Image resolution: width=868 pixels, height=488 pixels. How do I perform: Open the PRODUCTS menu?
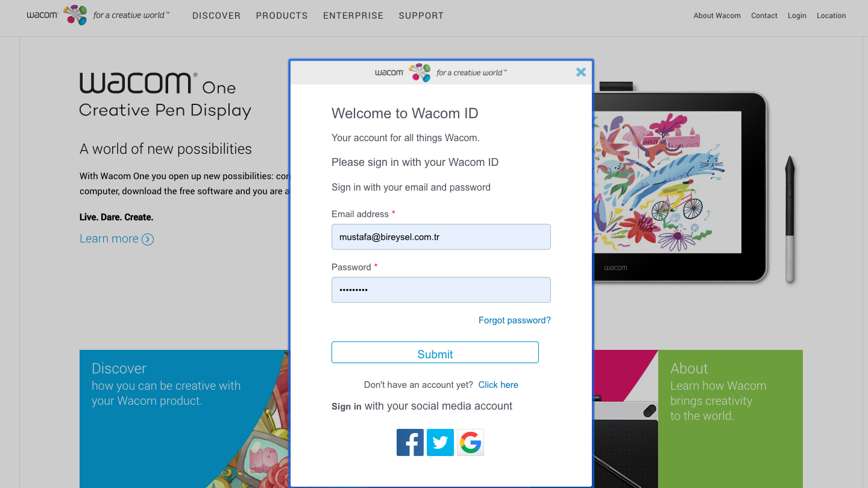pyautogui.click(x=281, y=16)
